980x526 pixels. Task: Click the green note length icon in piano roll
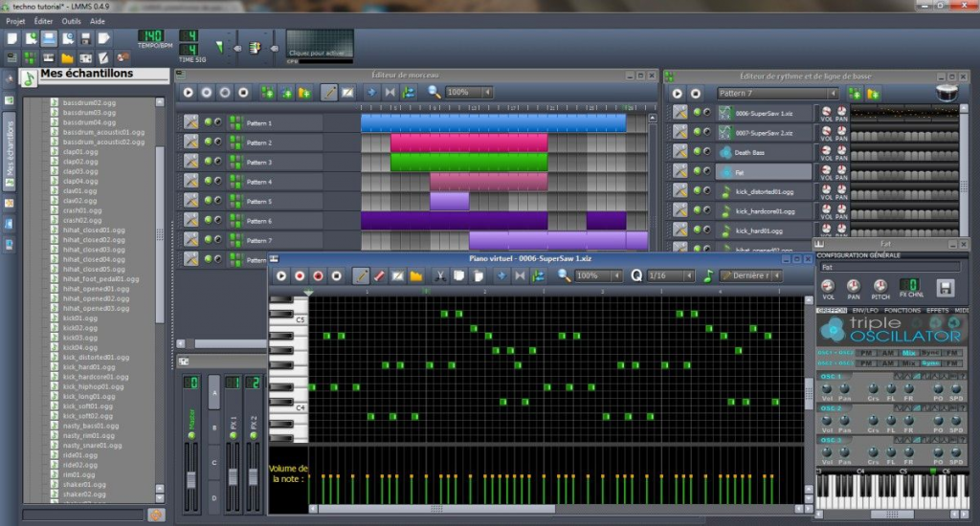(708, 275)
